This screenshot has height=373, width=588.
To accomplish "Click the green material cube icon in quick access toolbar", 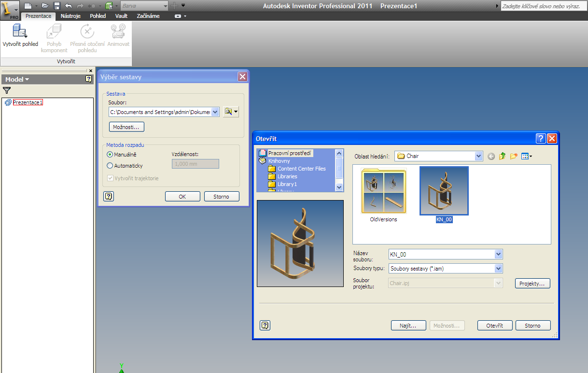I will pyautogui.click(x=109, y=6).
